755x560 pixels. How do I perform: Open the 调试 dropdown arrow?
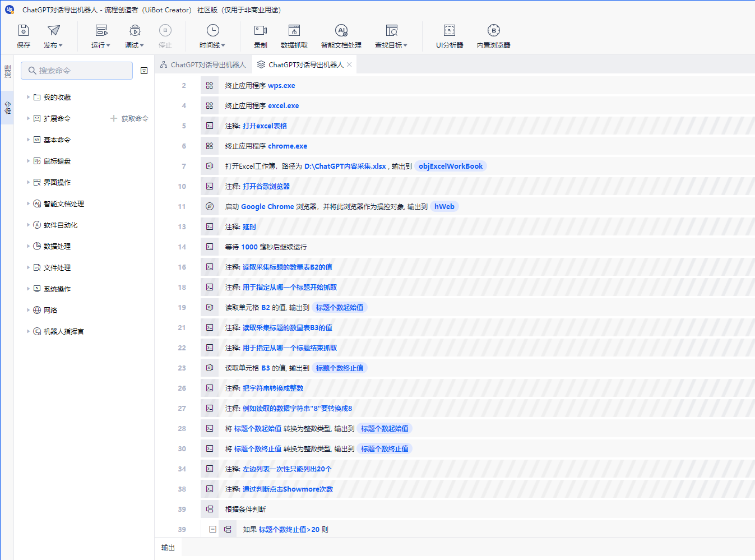(142, 45)
